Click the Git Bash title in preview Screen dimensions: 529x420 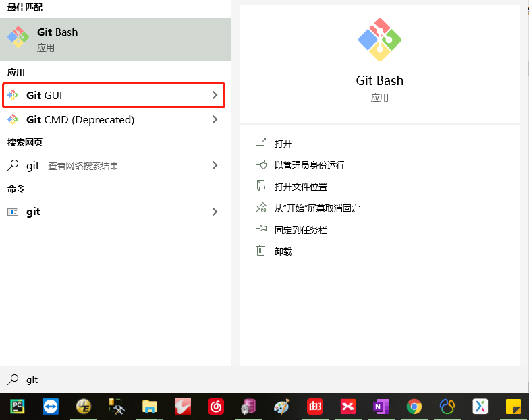pos(379,81)
